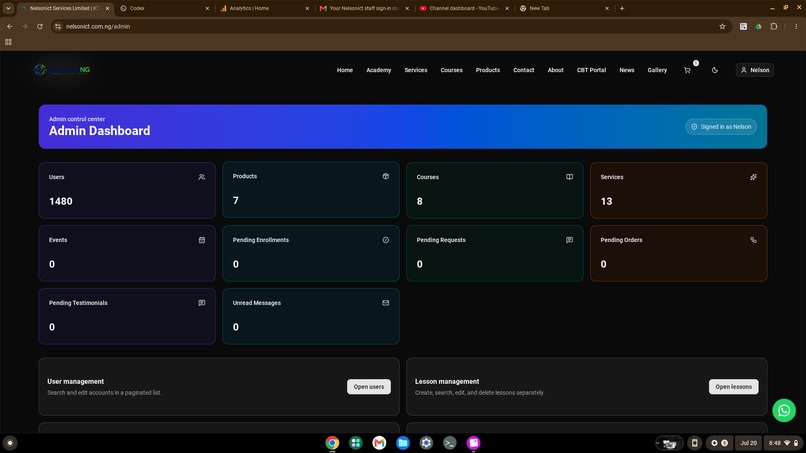Open the CBT Portal nav link
This screenshot has height=453, width=806.
591,70
